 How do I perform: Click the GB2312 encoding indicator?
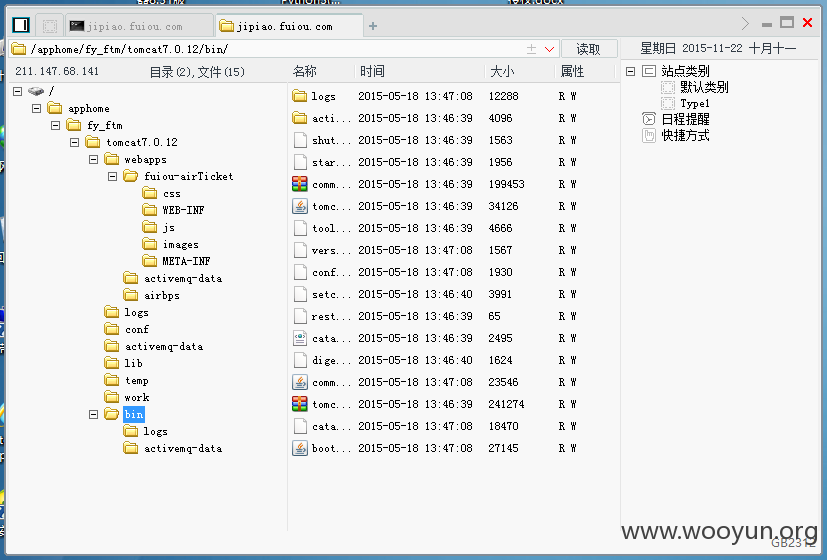point(793,543)
